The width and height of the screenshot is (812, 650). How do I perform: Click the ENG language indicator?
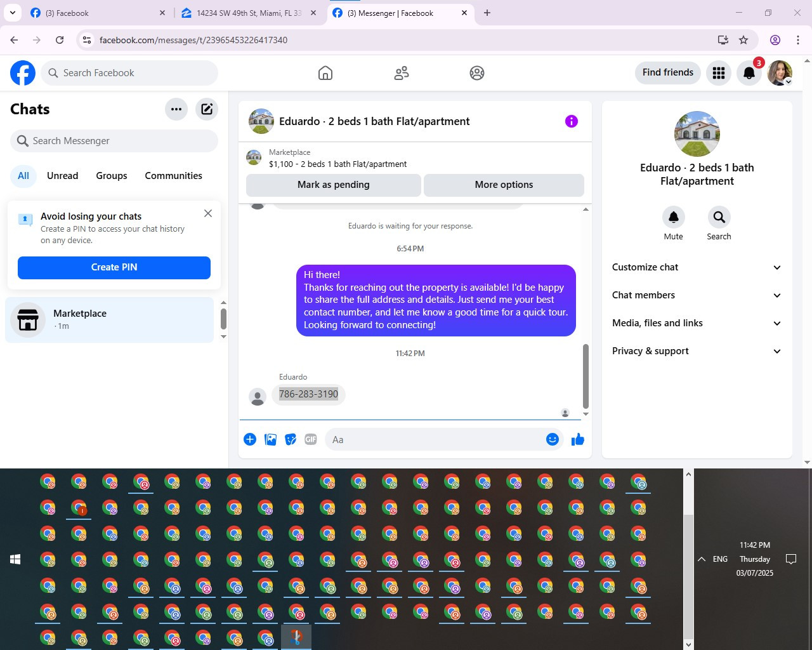(721, 559)
